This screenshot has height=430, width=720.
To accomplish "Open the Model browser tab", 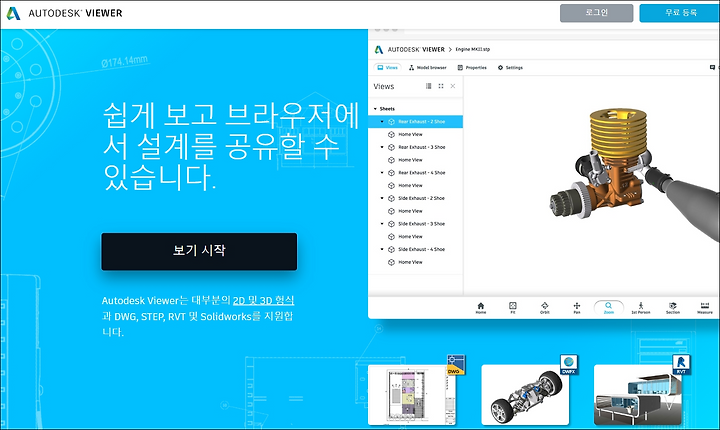I will click(x=428, y=68).
